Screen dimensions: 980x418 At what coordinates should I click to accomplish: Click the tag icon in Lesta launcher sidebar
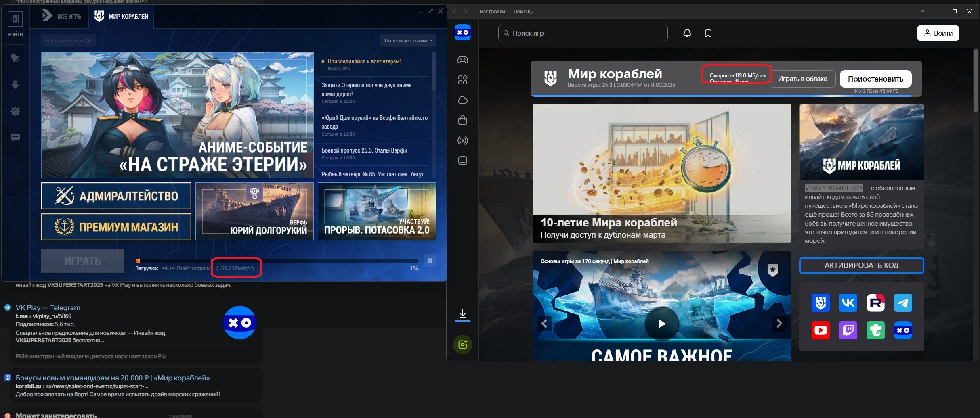click(15, 58)
